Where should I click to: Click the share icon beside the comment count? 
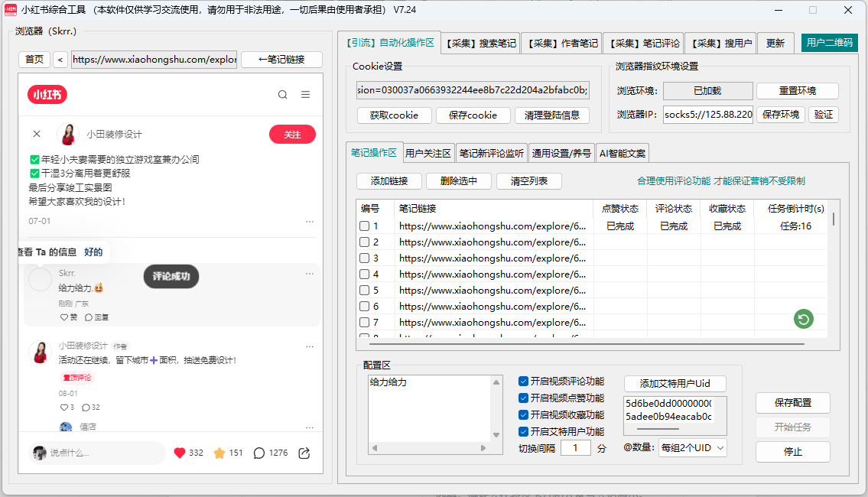tap(303, 453)
